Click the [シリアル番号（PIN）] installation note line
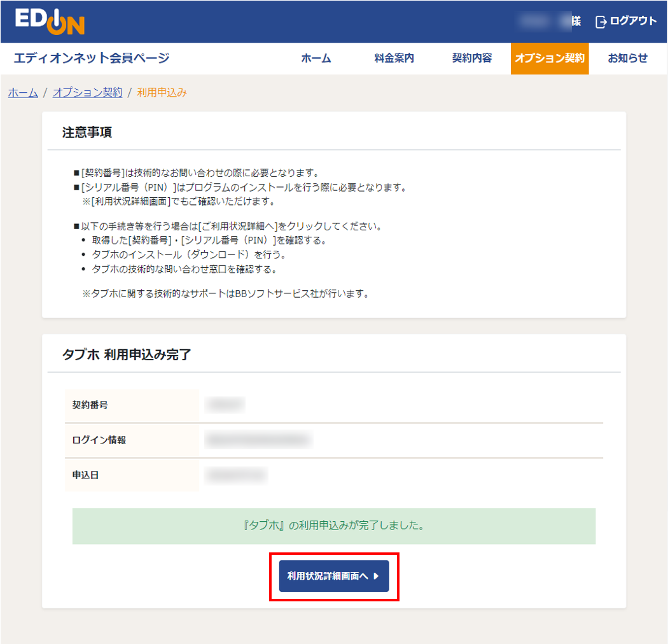Image resolution: width=668 pixels, height=644 pixels. click(x=241, y=188)
